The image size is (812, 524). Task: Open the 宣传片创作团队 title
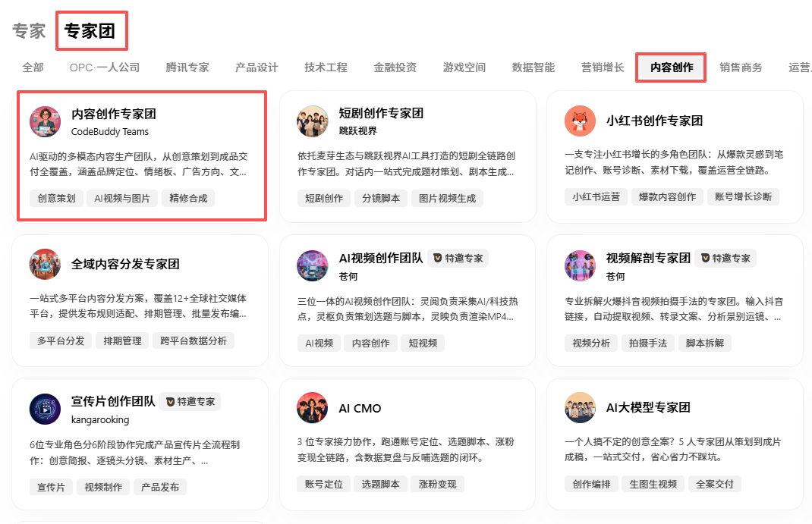(113, 401)
